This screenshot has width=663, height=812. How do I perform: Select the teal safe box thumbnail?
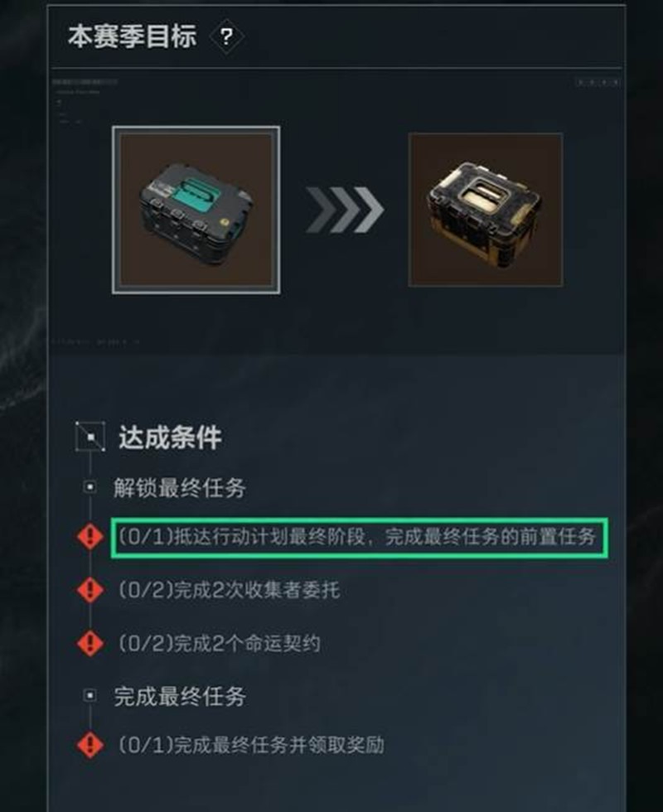(196, 210)
